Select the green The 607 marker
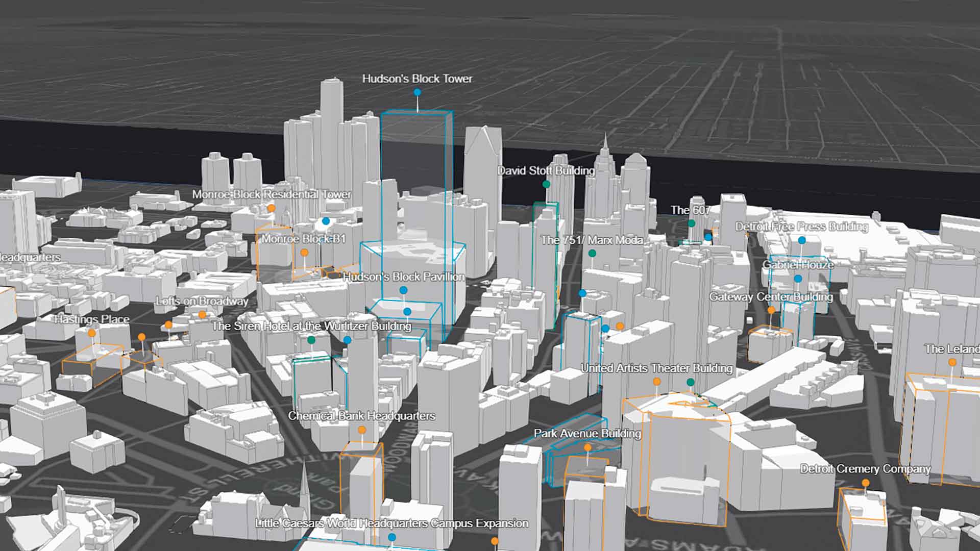This screenshot has width=980, height=551. click(x=692, y=223)
